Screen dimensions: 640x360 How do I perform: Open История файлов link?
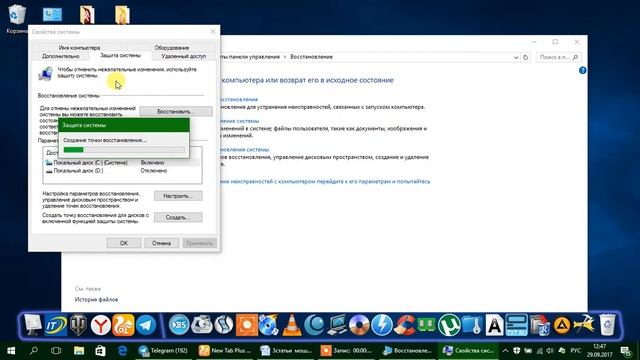[96, 299]
